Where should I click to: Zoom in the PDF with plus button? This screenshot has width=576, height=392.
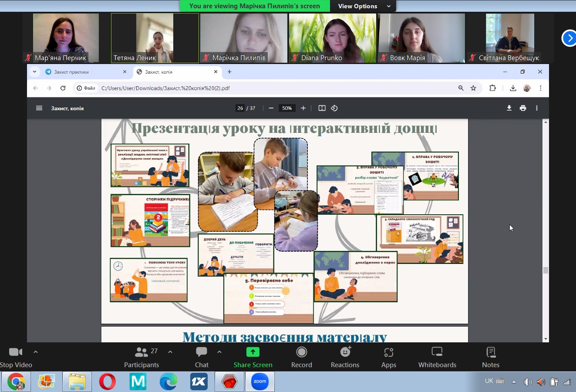click(x=303, y=108)
